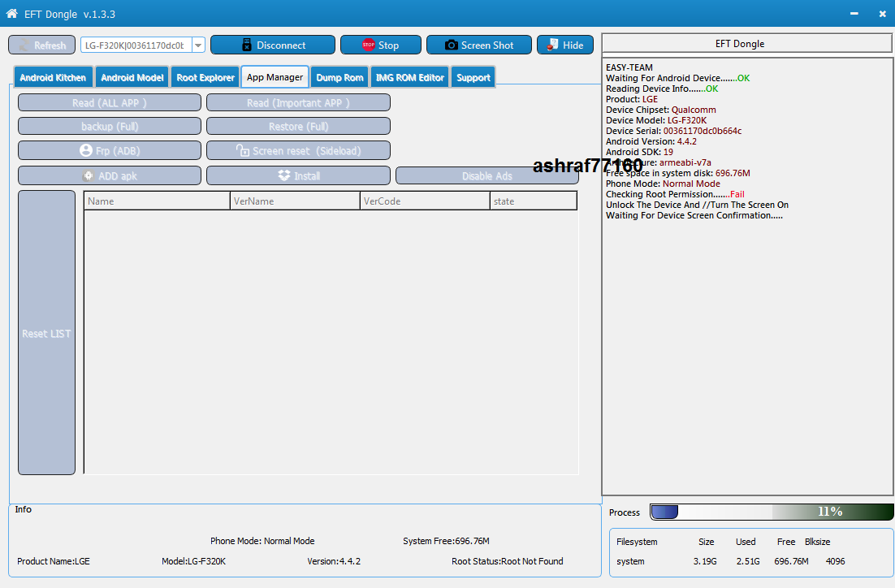Click 'Waiting For Device Screen Confirmation' line
Screen dimensions: 895x588
[x=694, y=215]
